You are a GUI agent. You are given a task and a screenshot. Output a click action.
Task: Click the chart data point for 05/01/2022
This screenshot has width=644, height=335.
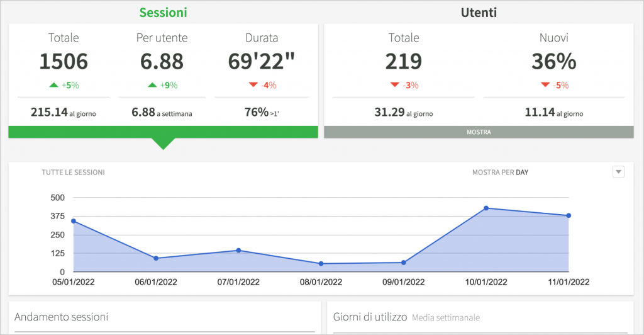click(74, 221)
